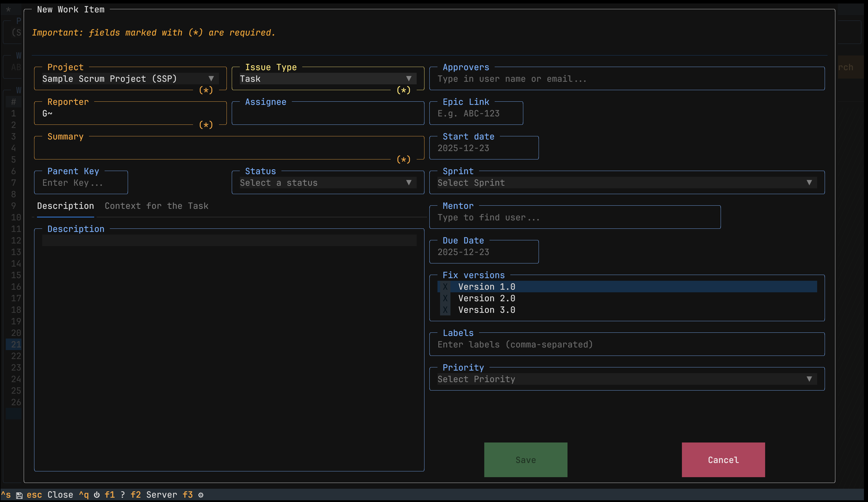Open the Priority dropdown arrow
This screenshot has height=502, width=868.
click(x=809, y=379)
